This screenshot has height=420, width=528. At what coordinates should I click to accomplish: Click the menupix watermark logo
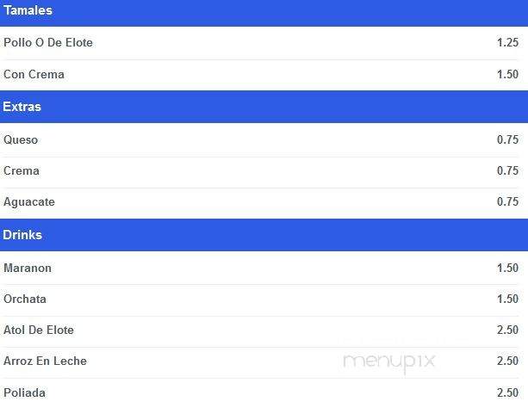pyautogui.click(x=389, y=362)
